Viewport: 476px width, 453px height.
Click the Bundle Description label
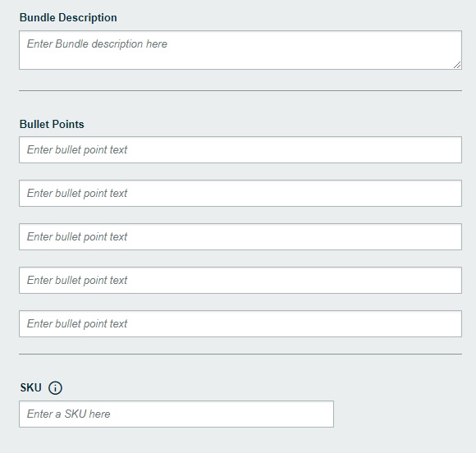[x=68, y=17]
